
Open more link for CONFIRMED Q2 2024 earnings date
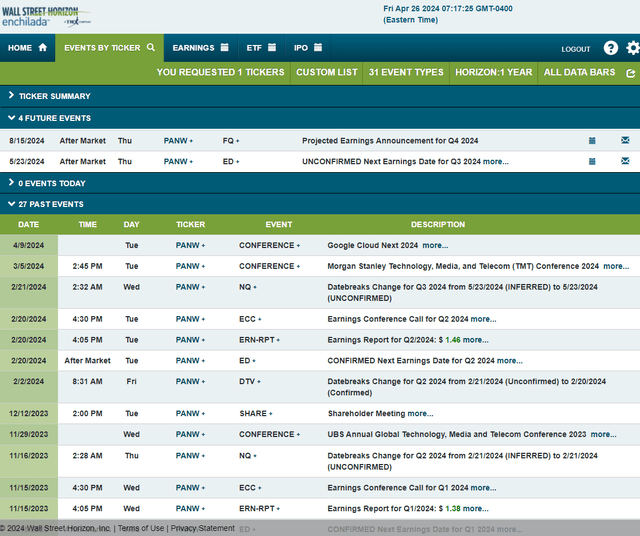pyautogui.click(x=509, y=360)
